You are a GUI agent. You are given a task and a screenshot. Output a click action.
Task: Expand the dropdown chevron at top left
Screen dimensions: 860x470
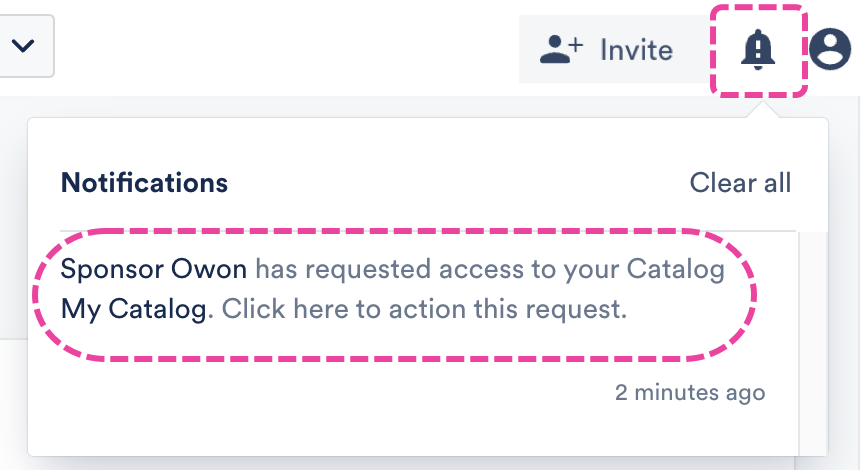point(24,46)
